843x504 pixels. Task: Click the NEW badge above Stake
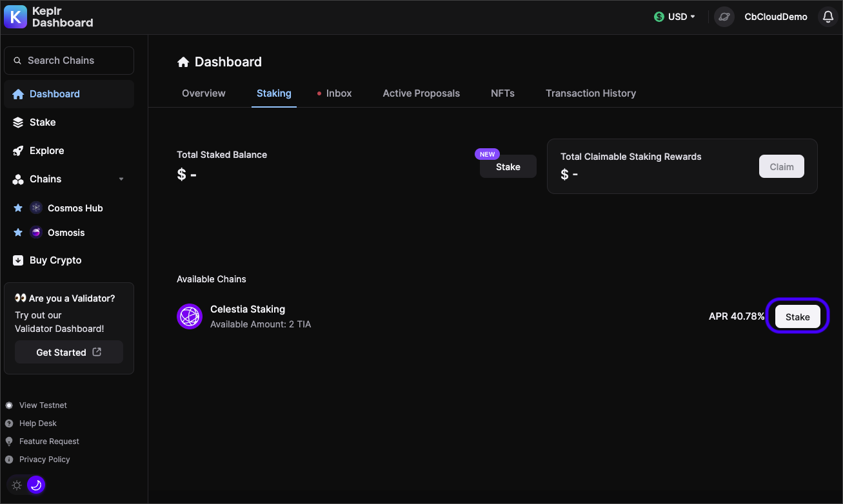488,154
